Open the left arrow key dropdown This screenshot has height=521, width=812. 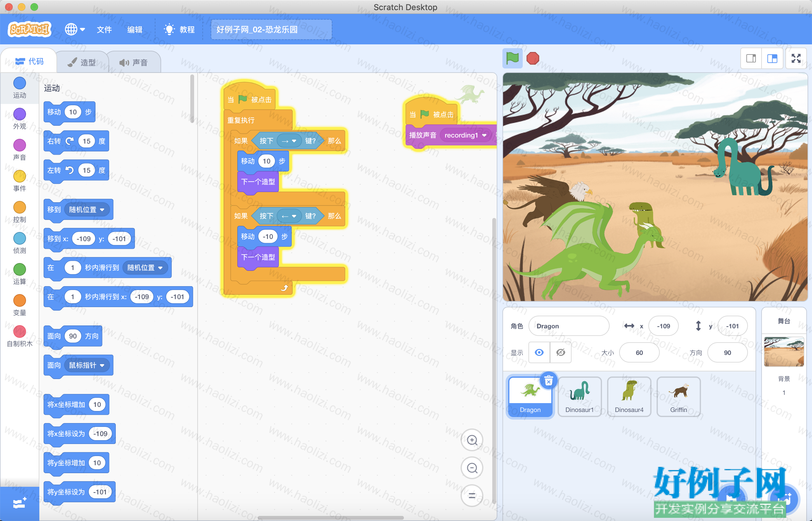[x=289, y=216]
